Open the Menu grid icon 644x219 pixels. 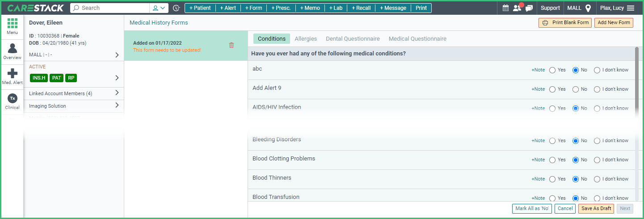(12, 24)
